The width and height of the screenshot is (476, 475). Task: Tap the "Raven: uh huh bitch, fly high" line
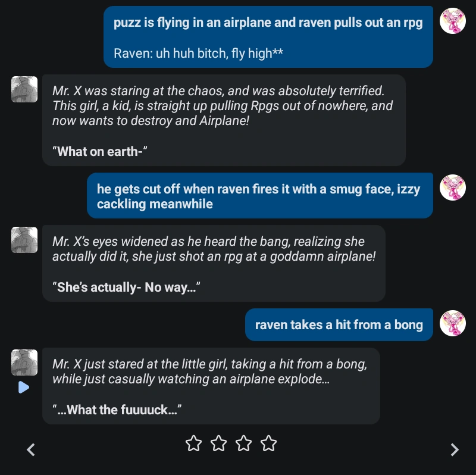click(198, 53)
